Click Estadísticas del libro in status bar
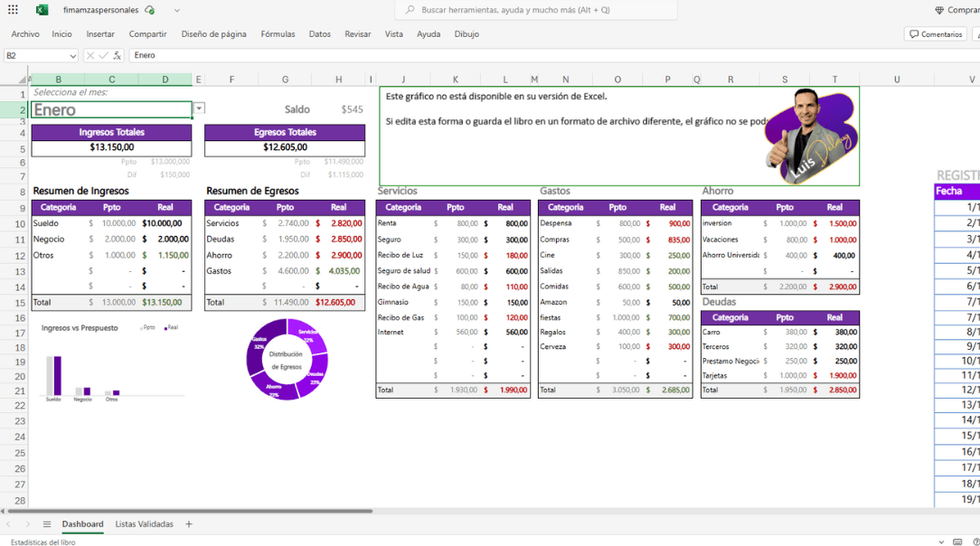The height and width of the screenshot is (546, 980). (x=43, y=542)
